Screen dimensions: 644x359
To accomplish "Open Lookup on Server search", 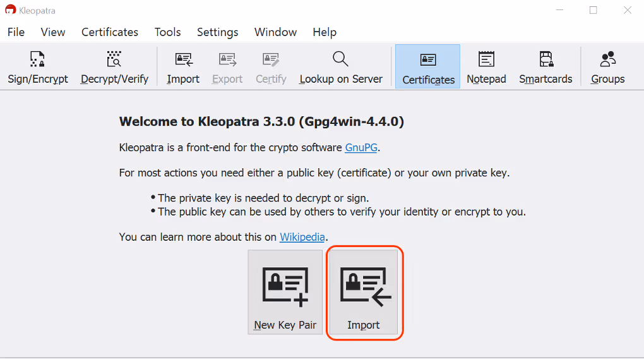I will point(341,67).
